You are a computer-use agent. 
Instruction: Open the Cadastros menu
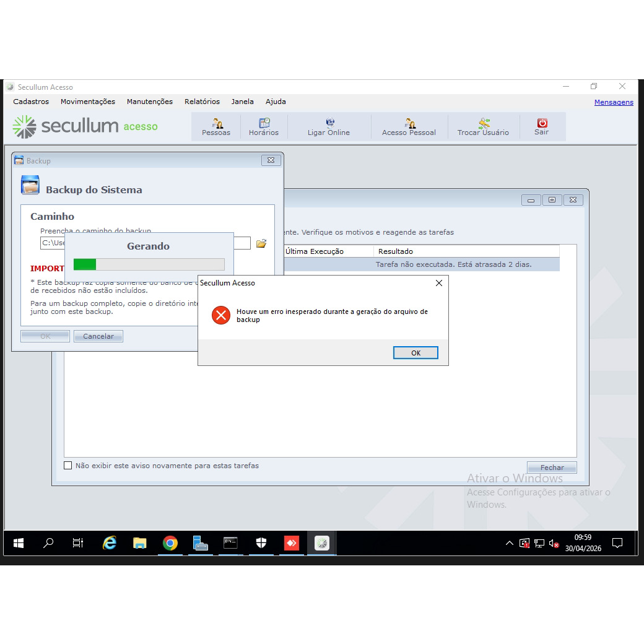pyautogui.click(x=31, y=102)
